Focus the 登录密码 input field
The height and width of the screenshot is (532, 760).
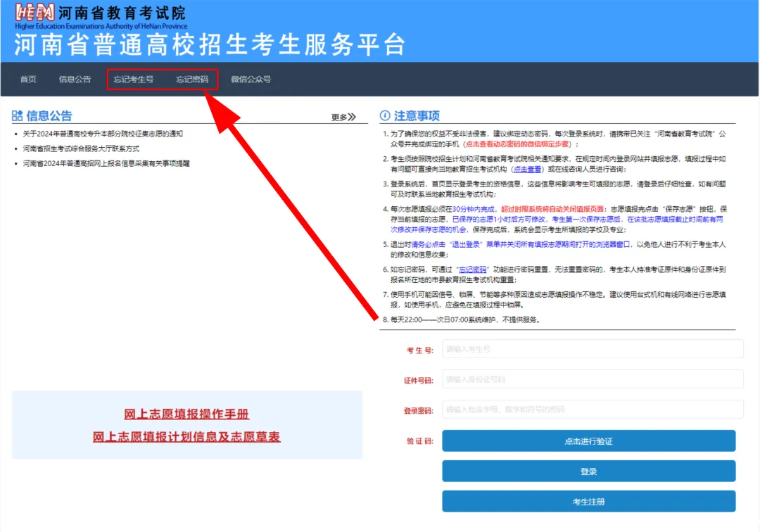[593, 410]
